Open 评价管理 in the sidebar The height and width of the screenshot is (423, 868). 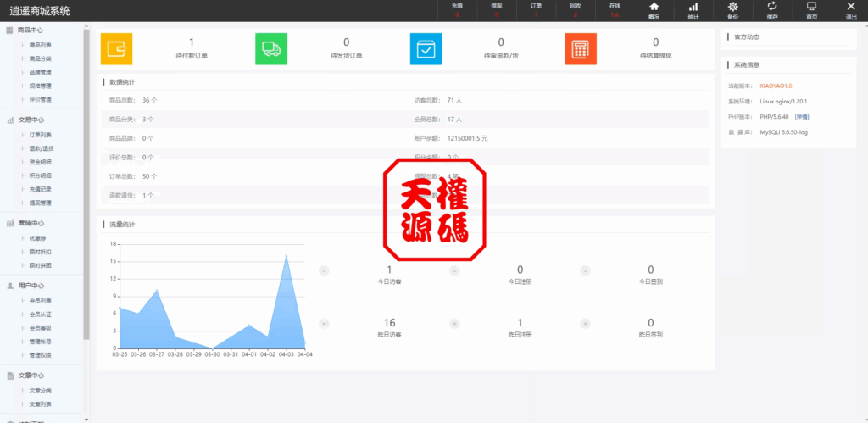tap(41, 100)
